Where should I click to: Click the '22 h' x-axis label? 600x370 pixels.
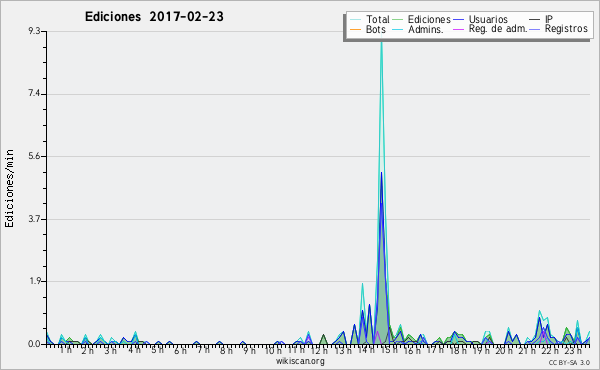[x=550, y=350]
